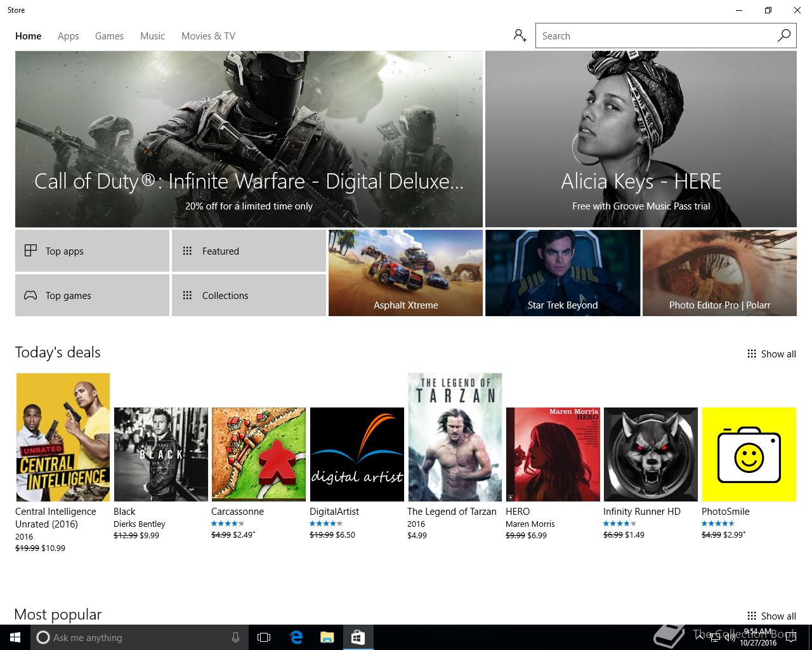
Task: Open the Featured button
Action: click(x=249, y=251)
